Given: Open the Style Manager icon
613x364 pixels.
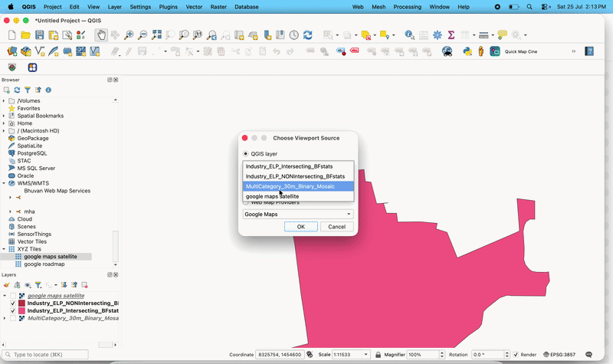Looking at the screenshot, I should [x=80, y=35].
